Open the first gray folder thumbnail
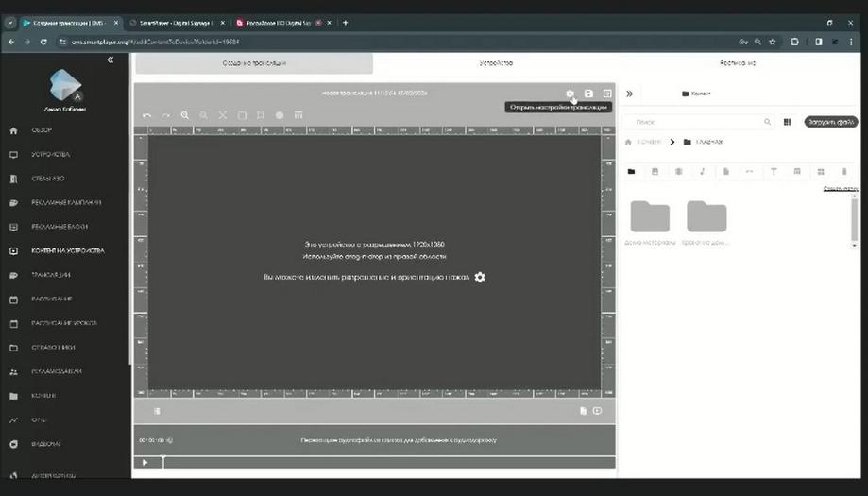Screen dimensions: 868x496 pos(650,216)
